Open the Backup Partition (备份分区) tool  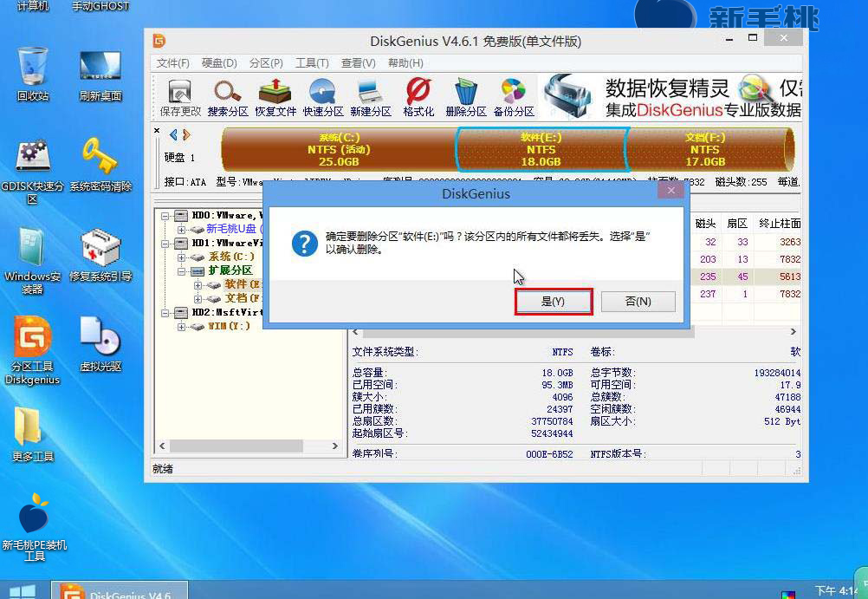click(x=514, y=97)
